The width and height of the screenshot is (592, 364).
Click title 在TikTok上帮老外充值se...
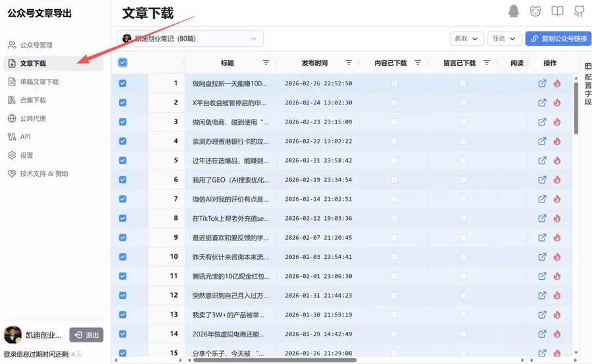(230, 218)
